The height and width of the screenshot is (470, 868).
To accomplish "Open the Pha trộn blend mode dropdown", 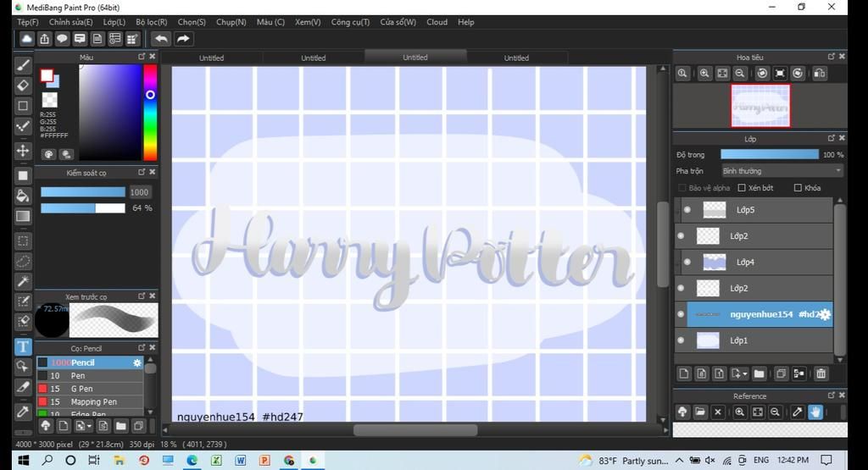I will coord(782,171).
